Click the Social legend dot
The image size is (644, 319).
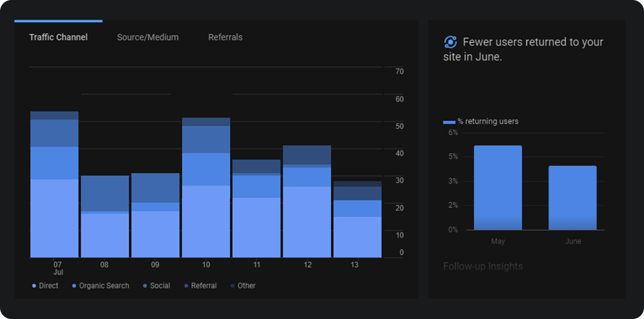pyautogui.click(x=145, y=286)
